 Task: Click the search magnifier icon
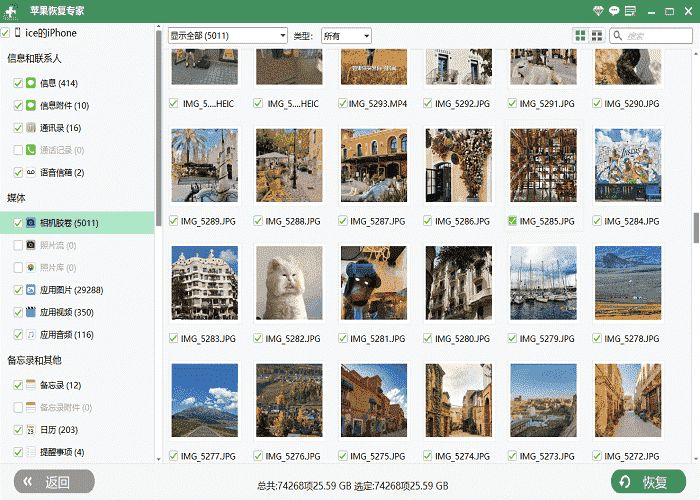coord(618,35)
